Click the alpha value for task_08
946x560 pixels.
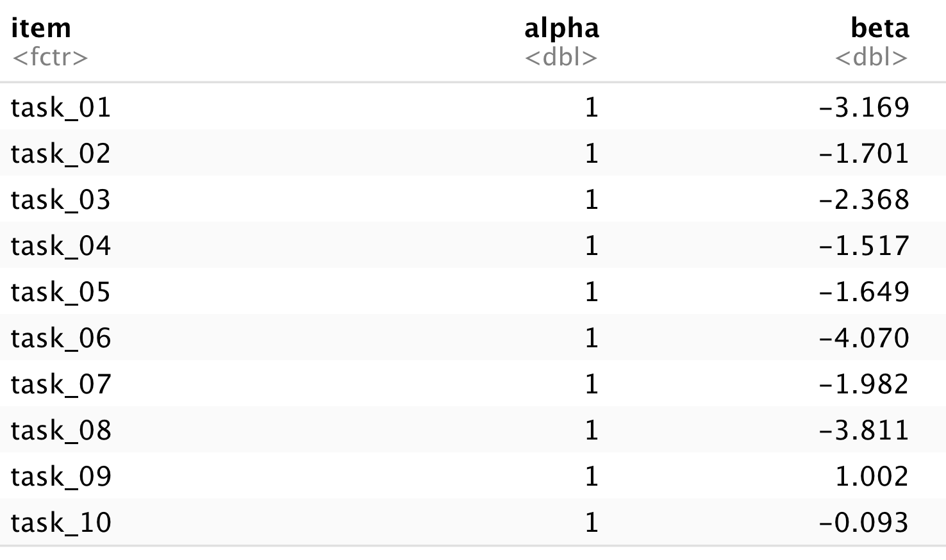592,430
